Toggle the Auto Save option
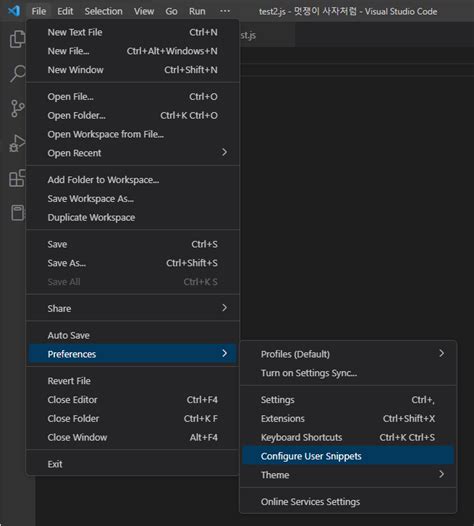 point(133,335)
